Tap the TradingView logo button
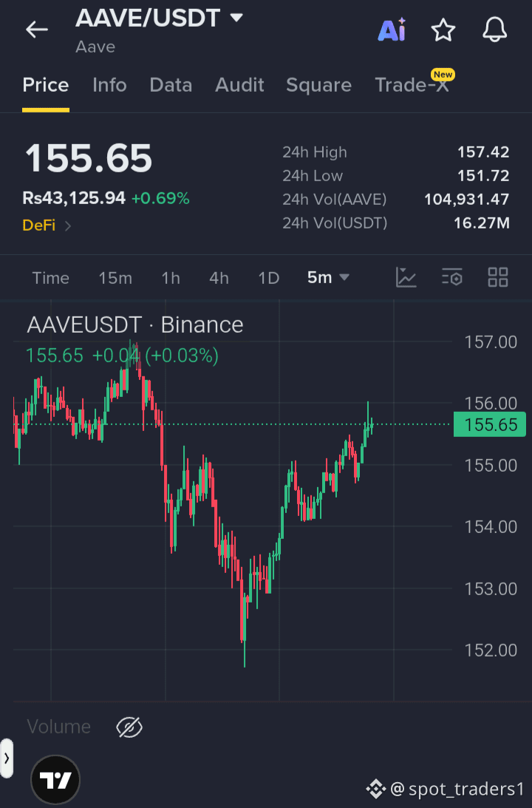The height and width of the screenshot is (808, 532). point(55,780)
